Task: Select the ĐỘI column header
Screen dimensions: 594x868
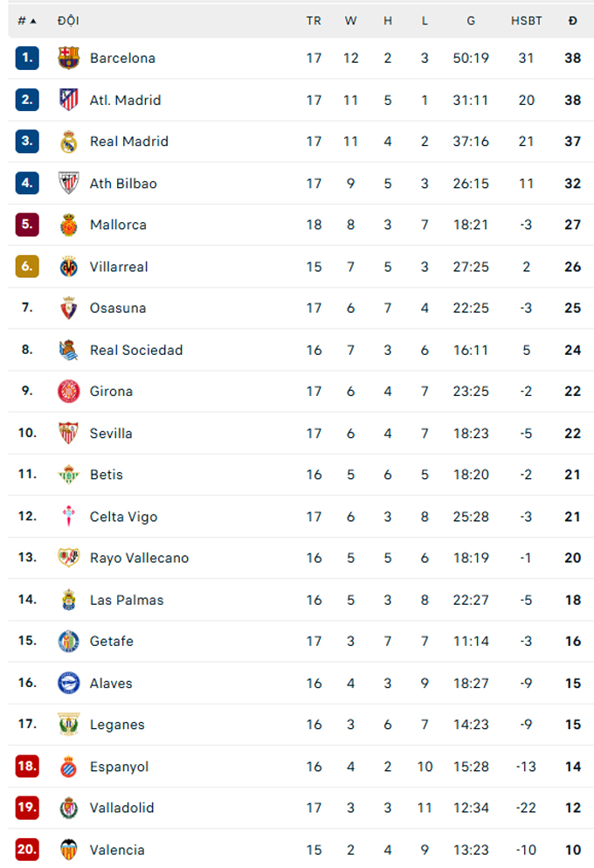Action: coord(69,21)
